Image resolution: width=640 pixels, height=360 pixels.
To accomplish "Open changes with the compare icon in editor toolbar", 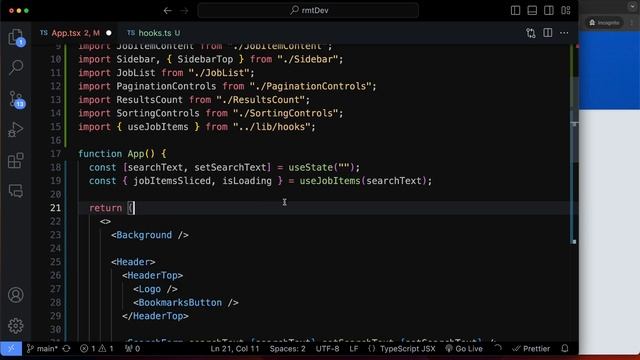I will [531, 33].
